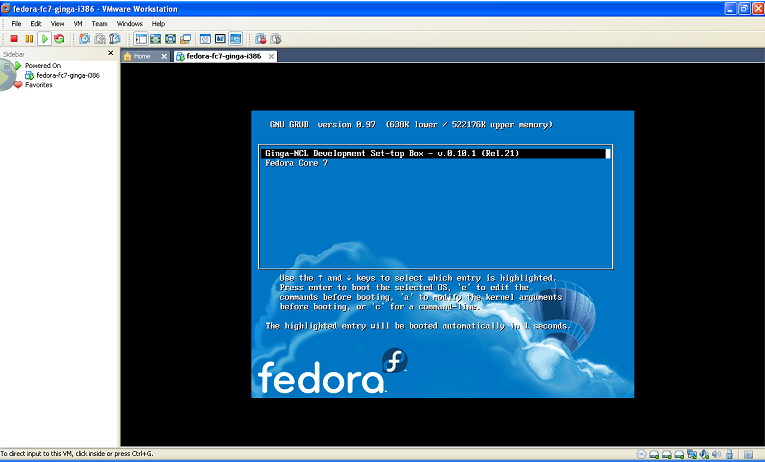Power off the VM with the red stop icon
Screen dimensions: 765x462
[14, 39]
